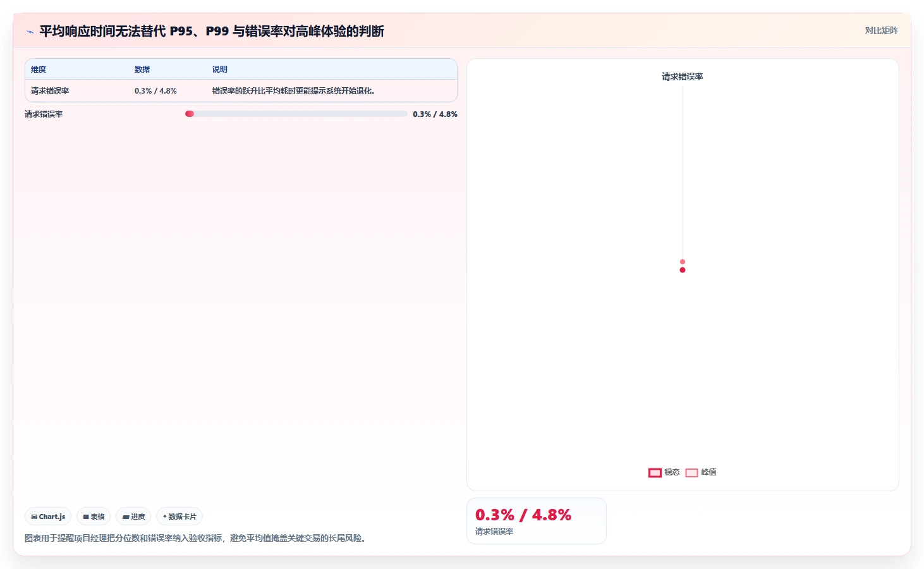Click the data card's 请求错误率 caption
924x569 pixels.
click(x=494, y=532)
